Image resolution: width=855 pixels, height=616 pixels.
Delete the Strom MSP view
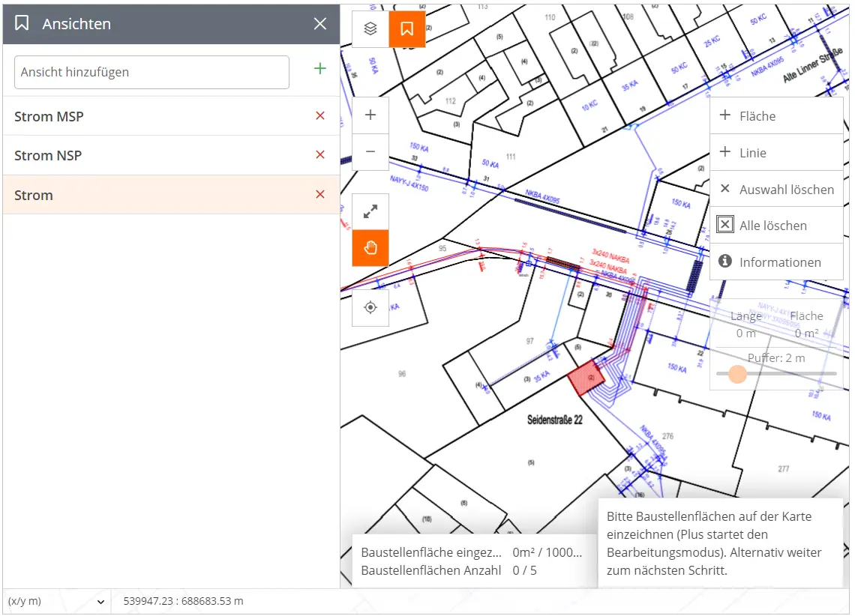320,116
